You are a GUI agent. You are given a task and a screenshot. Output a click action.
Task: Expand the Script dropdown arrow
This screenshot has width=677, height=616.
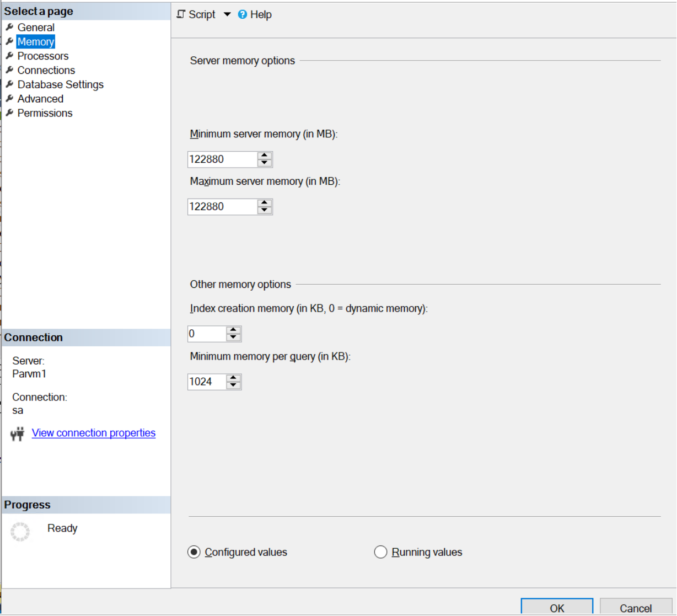click(x=227, y=15)
